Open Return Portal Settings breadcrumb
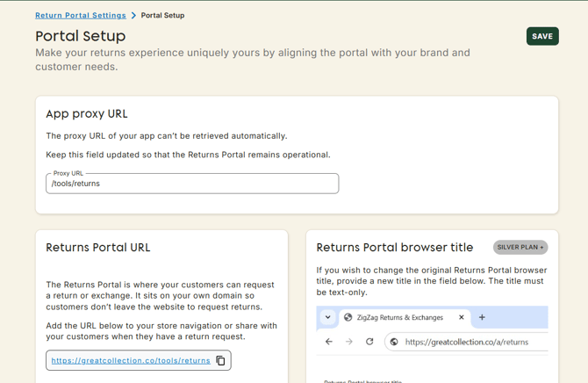 pyautogui.click(x=81, y=16)
